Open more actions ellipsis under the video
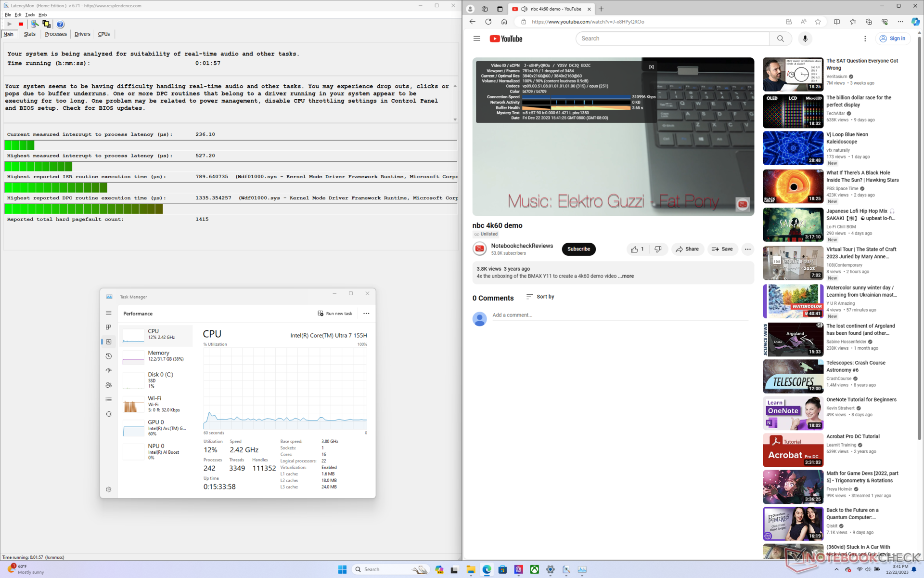Screen dimensions: 924x578 [747, 249]
